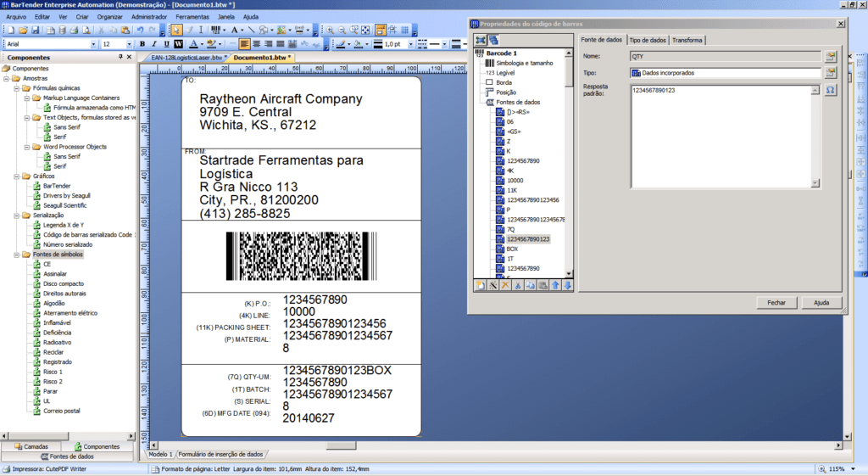Click the new data source icon
The image size is (868, 476).
pyautogui.click(x=480, y=286)
